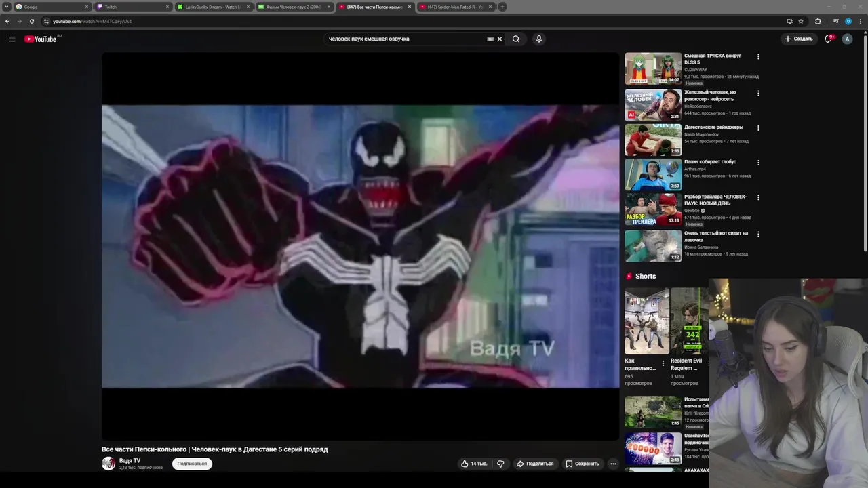The height and width of the screenshot is (488, 868).
Task: Open Смешная ТРЯСКА вокруг DLSS 5 thumbnail
Action: click(653, 68)
